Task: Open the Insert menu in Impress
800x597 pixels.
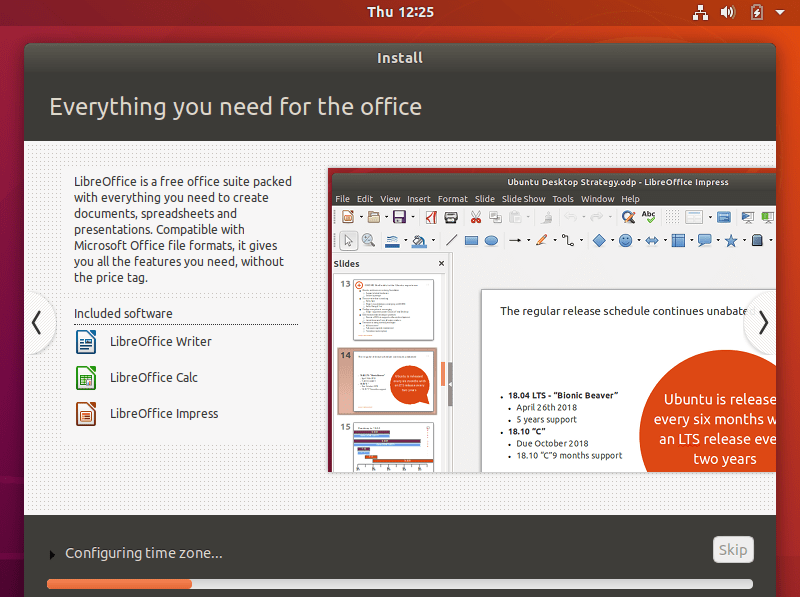Action: pos(418,198)
